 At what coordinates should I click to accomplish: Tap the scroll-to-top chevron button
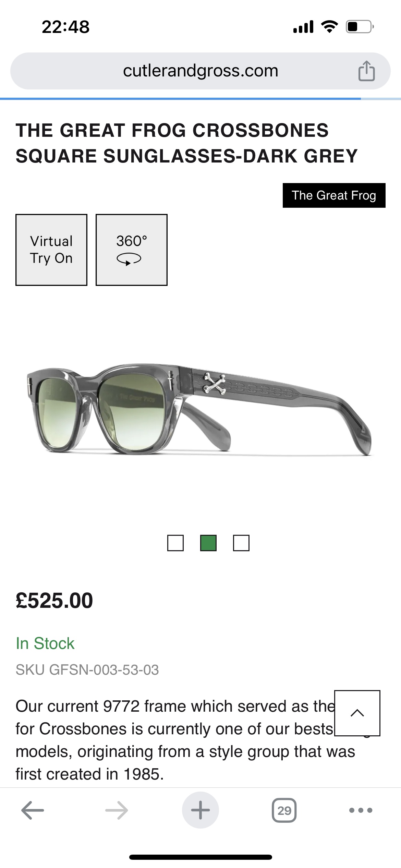357,713
